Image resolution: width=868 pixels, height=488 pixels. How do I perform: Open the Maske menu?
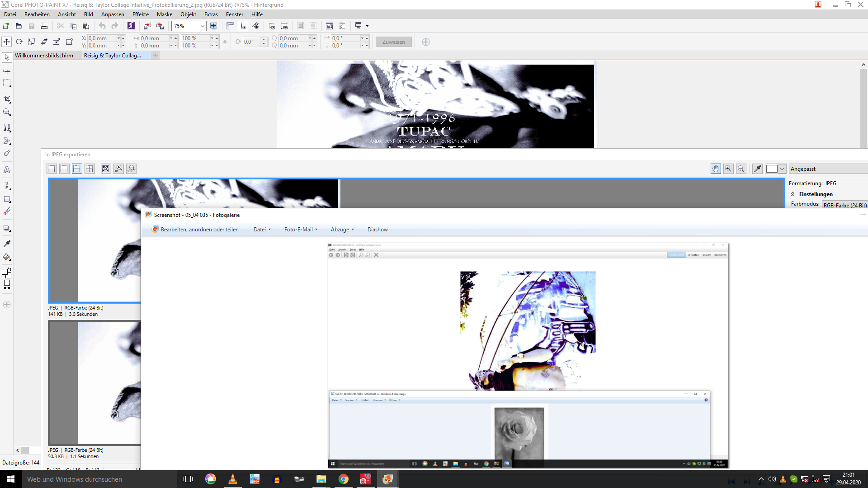[x=165, y=14]
